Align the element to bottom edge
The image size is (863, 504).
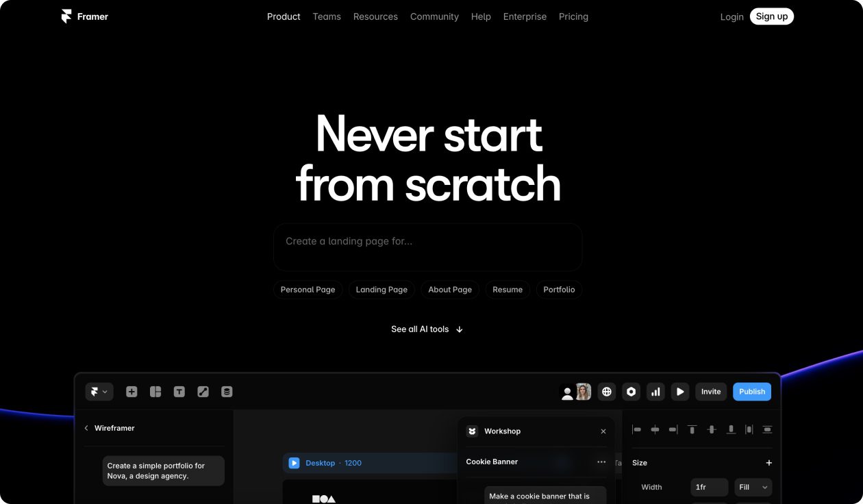pyautogui.click(x=730, y=429)
